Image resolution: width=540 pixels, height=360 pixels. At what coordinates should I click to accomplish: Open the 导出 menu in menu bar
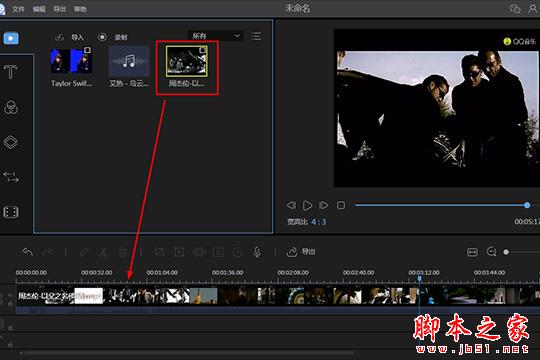(60, 9)
